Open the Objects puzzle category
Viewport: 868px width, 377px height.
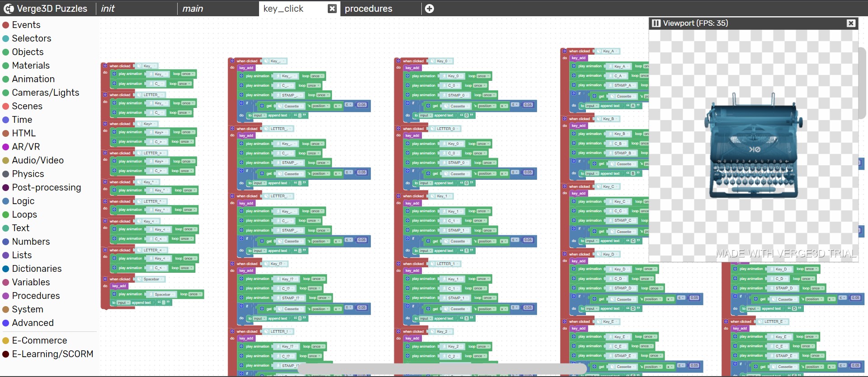tap(28, 52)
